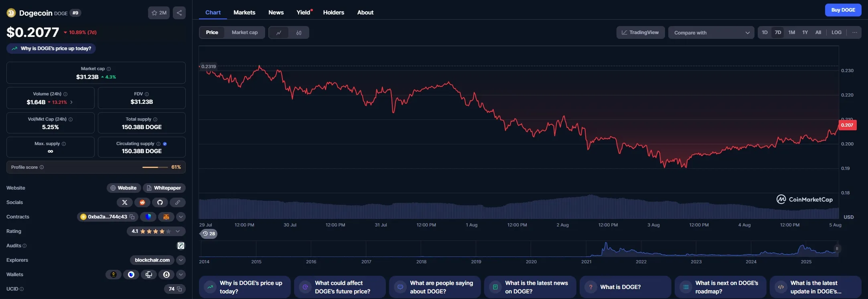Open blockchair.com explorer link

152,260
